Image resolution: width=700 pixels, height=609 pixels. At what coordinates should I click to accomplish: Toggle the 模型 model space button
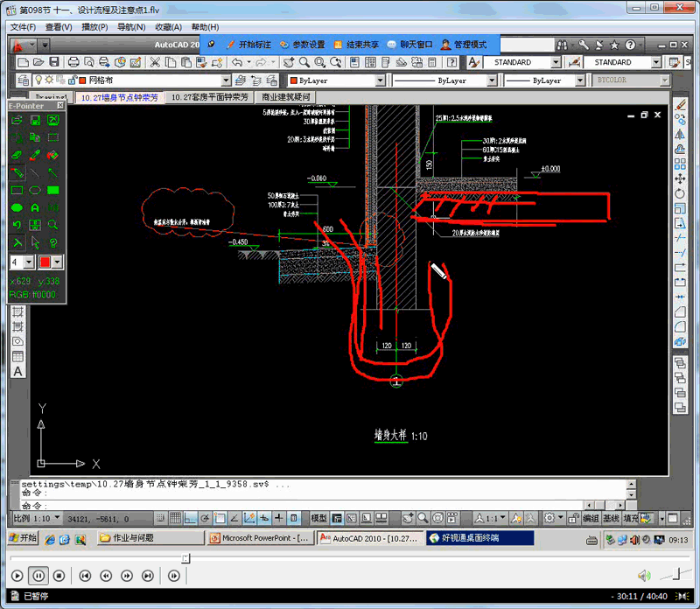tap(319, 518)
